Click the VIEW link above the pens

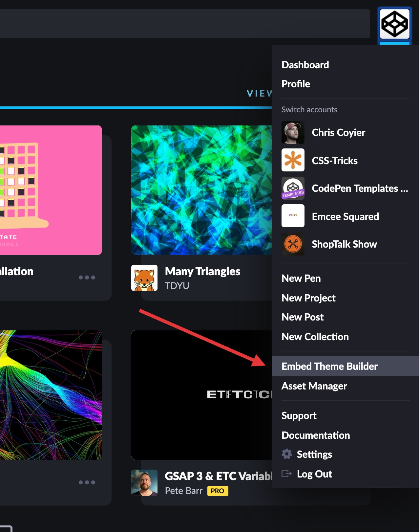[259, 94]
